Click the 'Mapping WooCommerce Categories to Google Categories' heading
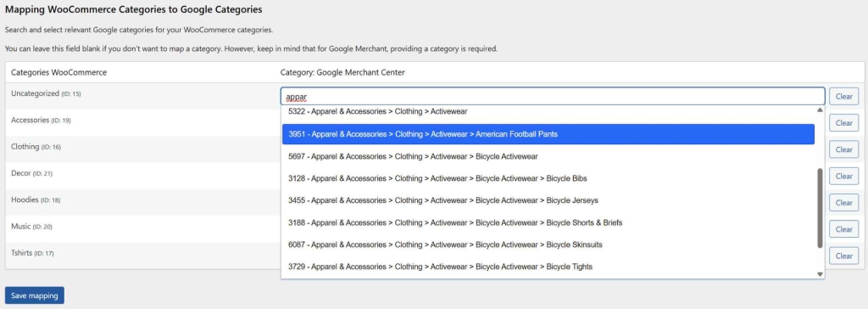 (133, 9)
